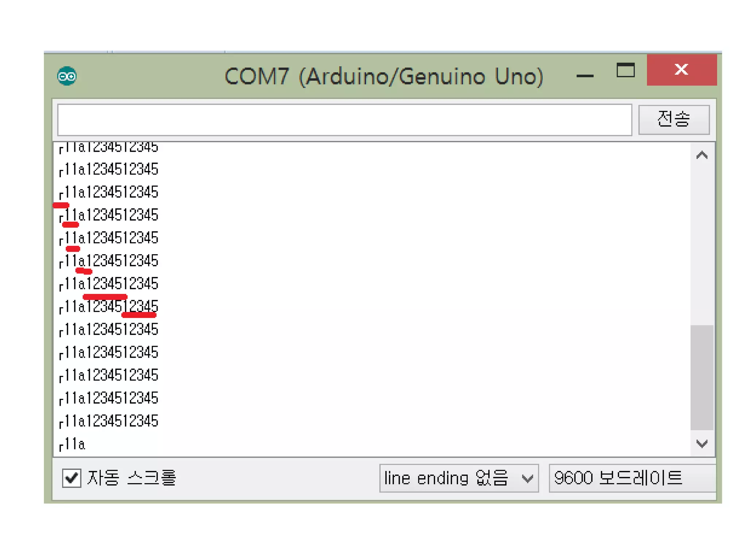This screenshot has width=747, height=560.
Task: Maximize the COM7 serial monitor window
Action: (625, 70)
